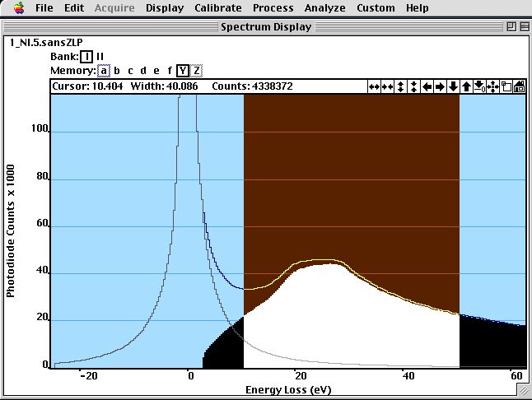Viewport: 532px width, 400px height.
Task: Click the Spectrum Display window zoom box
Action: tap(511, 26)
